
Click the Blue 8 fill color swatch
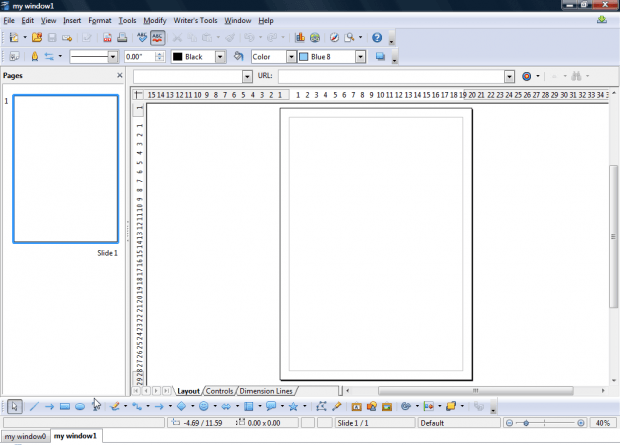pyautogui.click(x=304, y=57)
